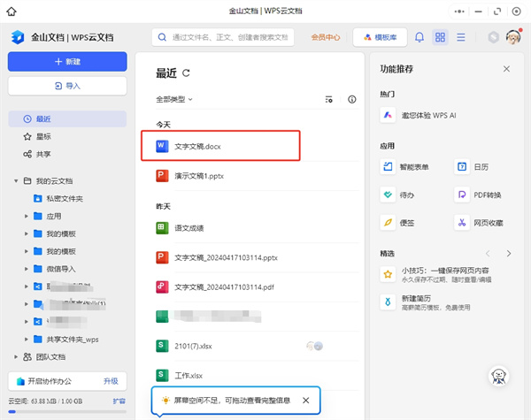Viewport: 531px width, 420px height.
Task: Open the 模板库 button
Action: click(380, 37)
